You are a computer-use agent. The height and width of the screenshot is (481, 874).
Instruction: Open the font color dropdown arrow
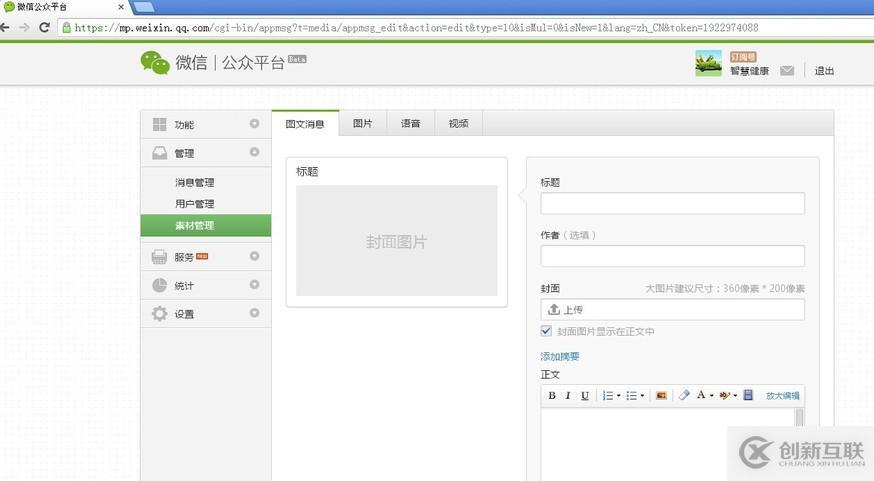pos(711,396)
